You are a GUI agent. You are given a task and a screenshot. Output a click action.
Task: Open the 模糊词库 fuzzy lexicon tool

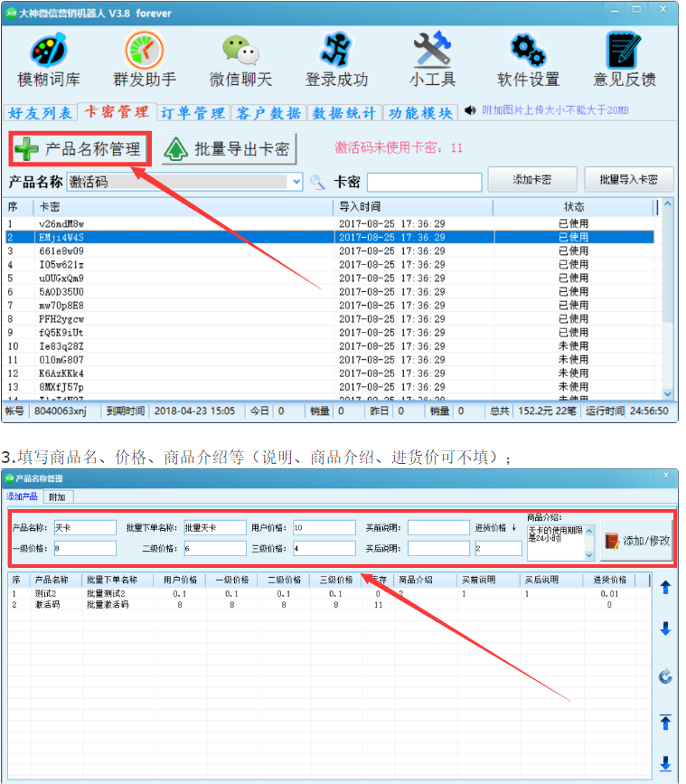[48, 60]
